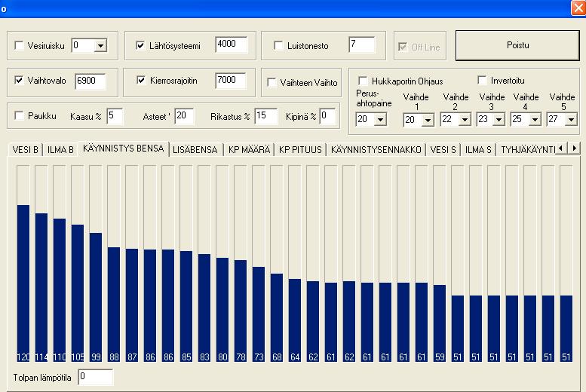Adjust the bar valued 59
The height and width of the screenshot is (392, 586).
click(x=440, y=263)
